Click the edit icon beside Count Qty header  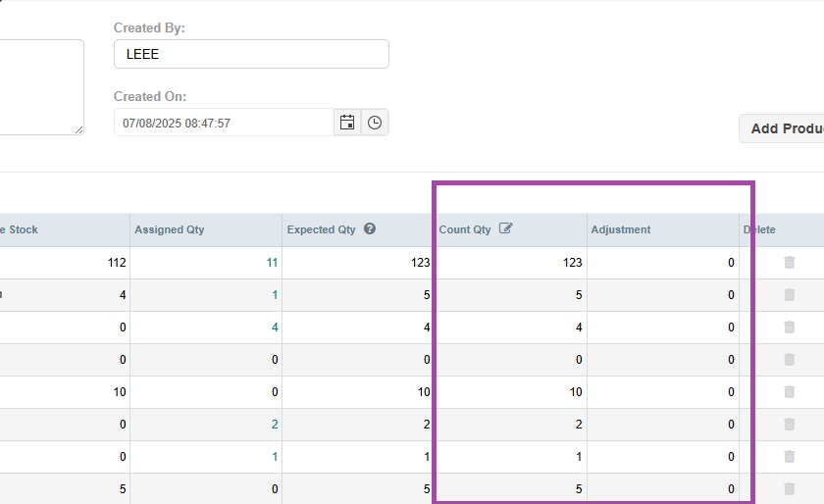(x=506, y=229)
